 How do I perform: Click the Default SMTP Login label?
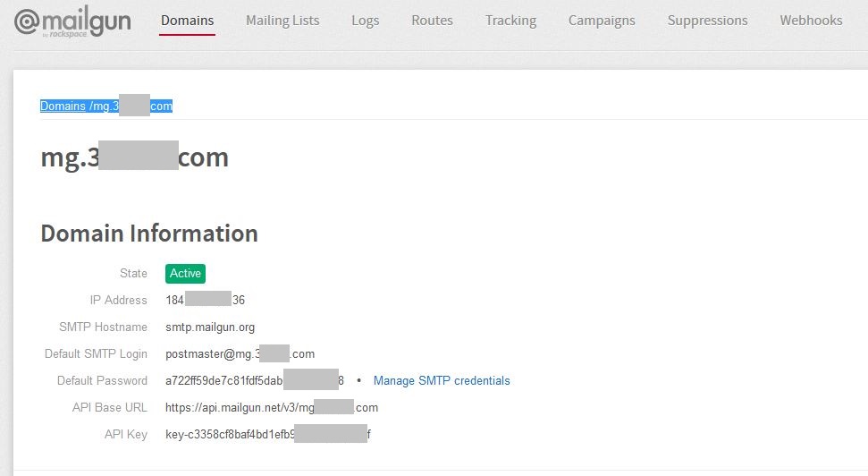coord(96,353)
